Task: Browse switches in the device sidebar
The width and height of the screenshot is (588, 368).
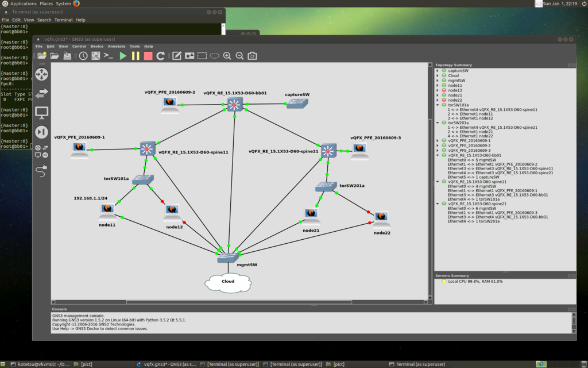Action: 41,93
